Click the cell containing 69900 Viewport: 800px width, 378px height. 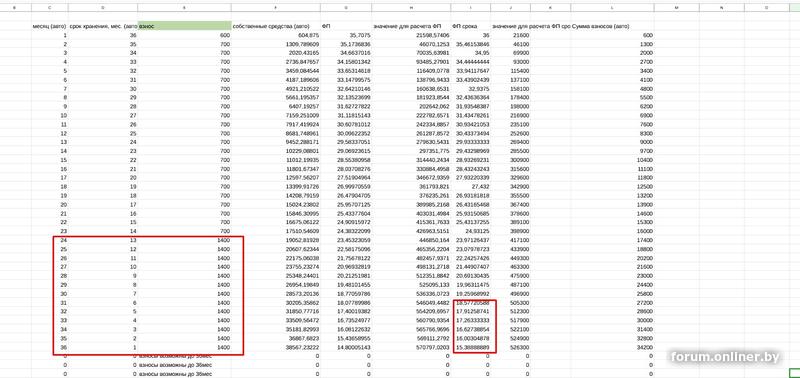click(510, 53)
